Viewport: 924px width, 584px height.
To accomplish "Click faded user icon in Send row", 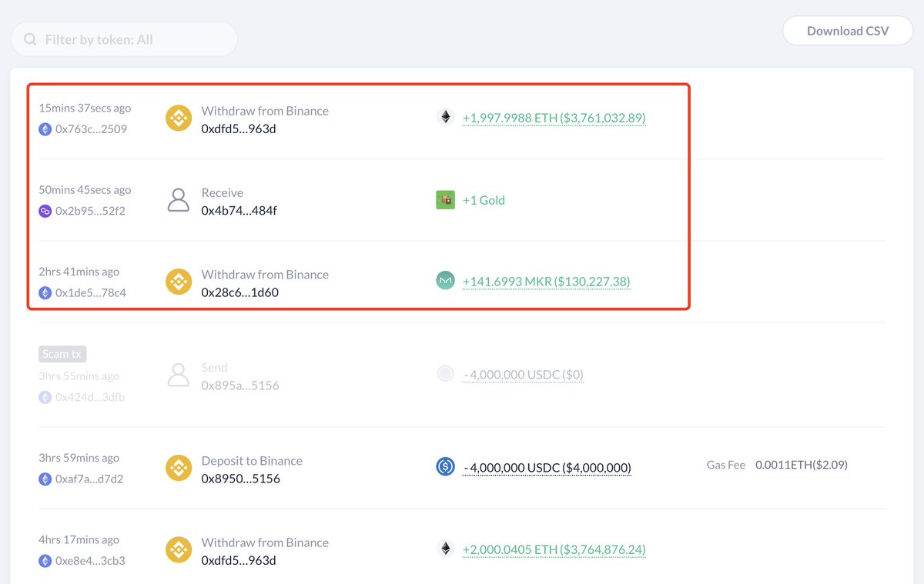I will click(179, 375).
